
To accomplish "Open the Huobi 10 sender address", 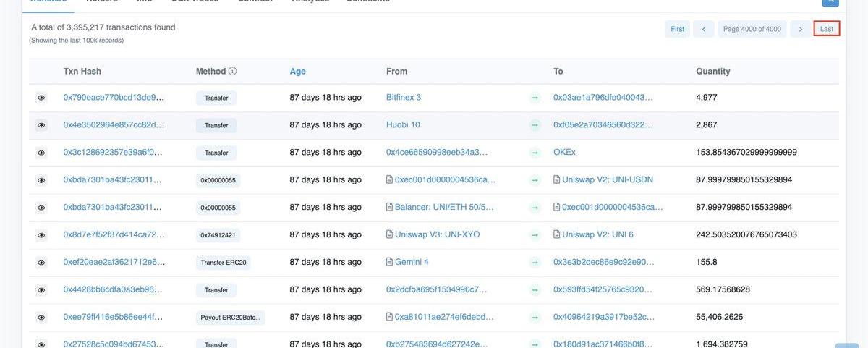I will 403,124.
